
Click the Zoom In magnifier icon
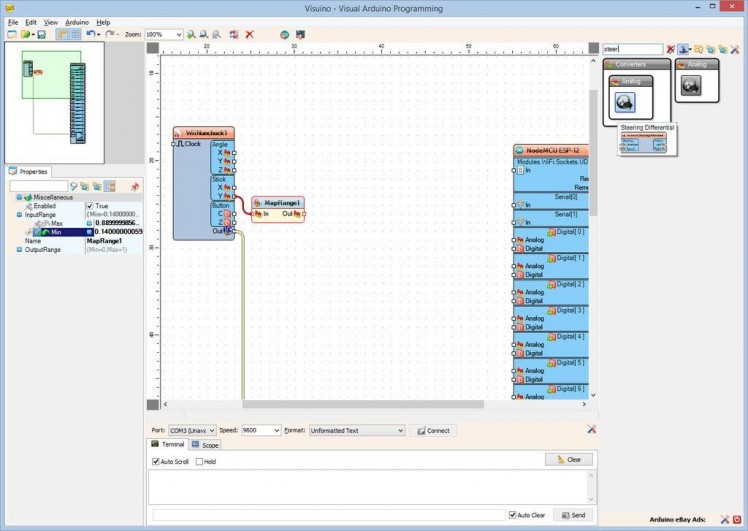click(x=191, y=34)
